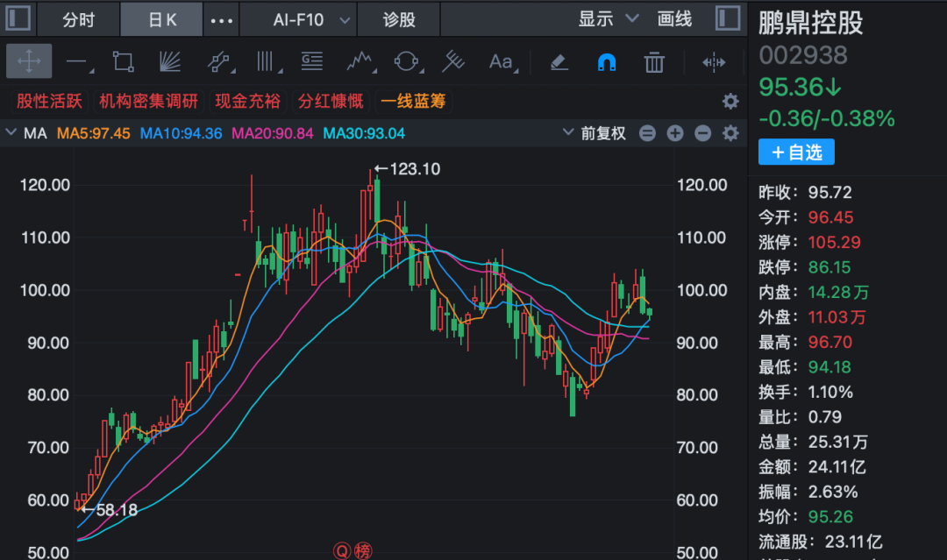
Task: Click the stock name 鹏鼎控股
Action: (x=810, y=23)
